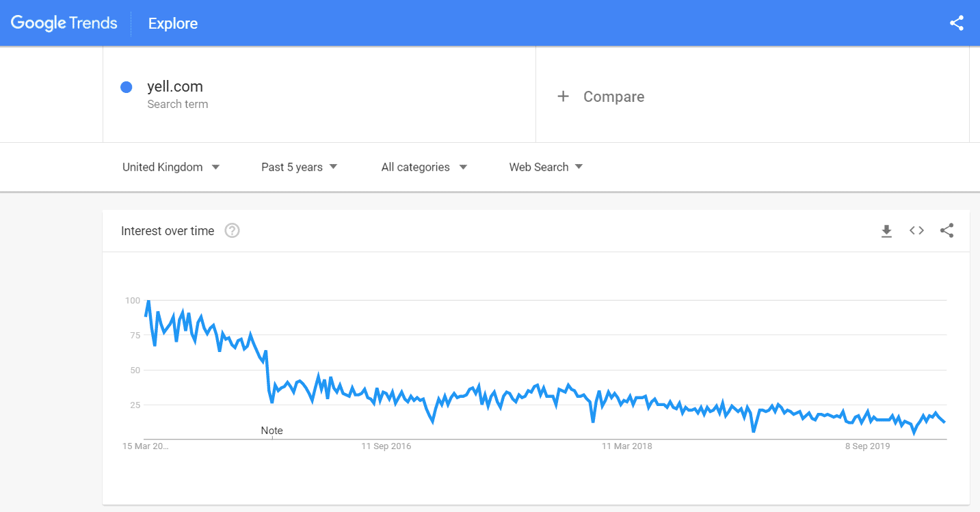This screenshot has width=980, height=512.
Task: Click the Interest over time heading
Action: tap(168, 231)
